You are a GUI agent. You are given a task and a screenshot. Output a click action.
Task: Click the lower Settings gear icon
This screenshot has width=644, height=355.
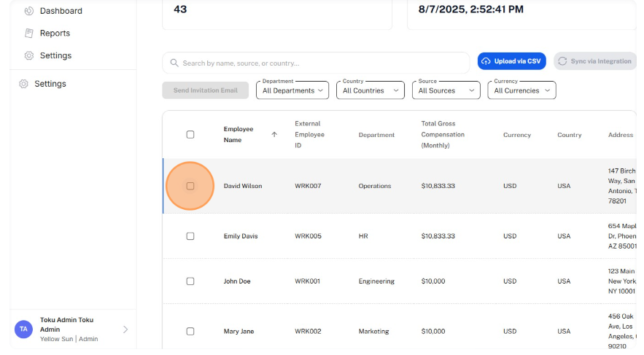pos(23,84)
